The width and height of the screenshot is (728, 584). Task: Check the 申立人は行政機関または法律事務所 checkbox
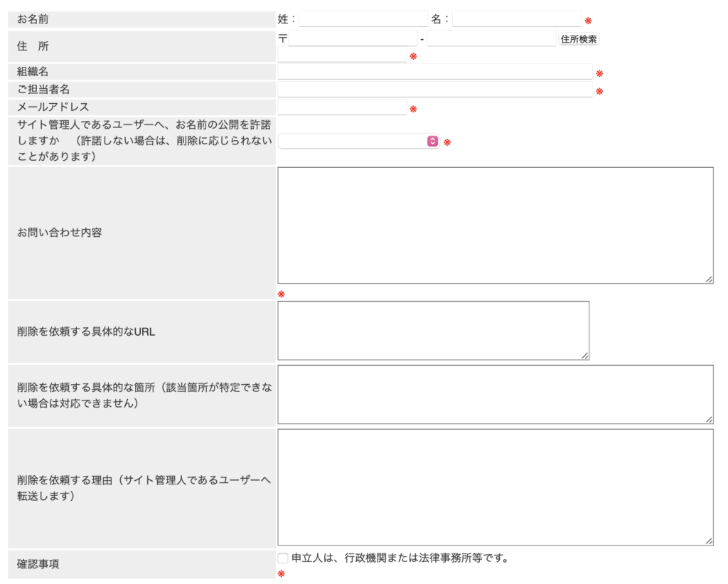283,558
